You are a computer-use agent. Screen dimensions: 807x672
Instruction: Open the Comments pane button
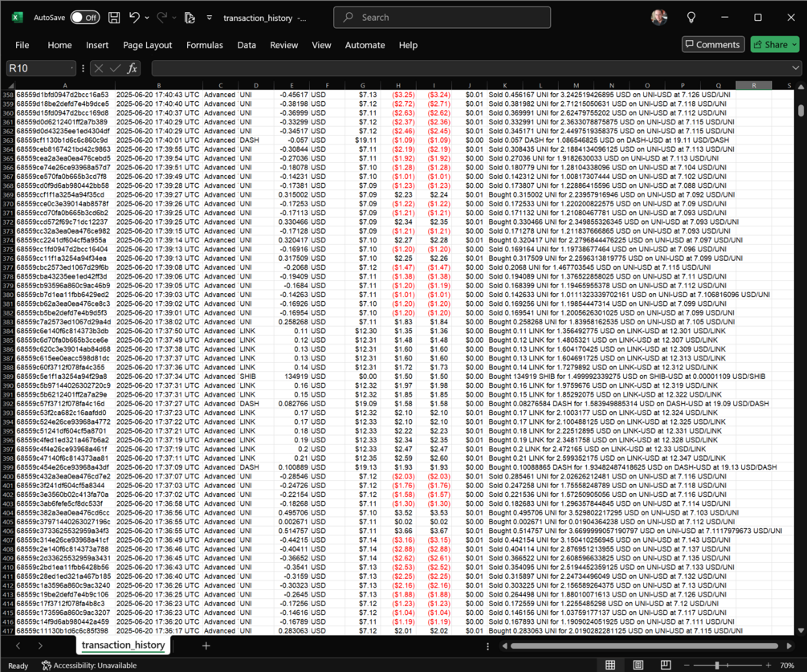click(713, 45)
